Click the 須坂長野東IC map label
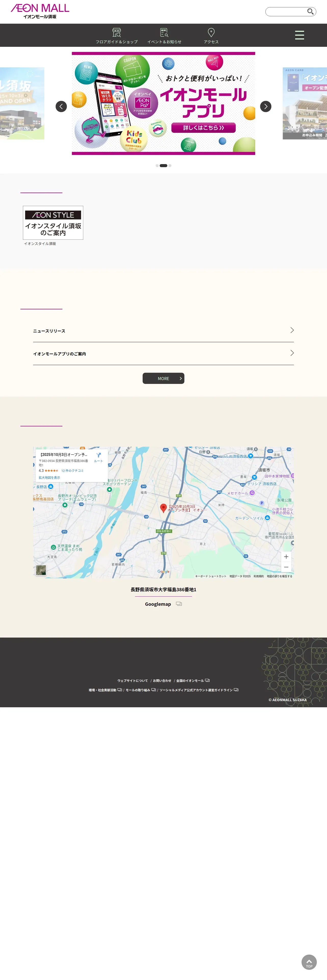The image size is (327, 980). pos(164,531)
